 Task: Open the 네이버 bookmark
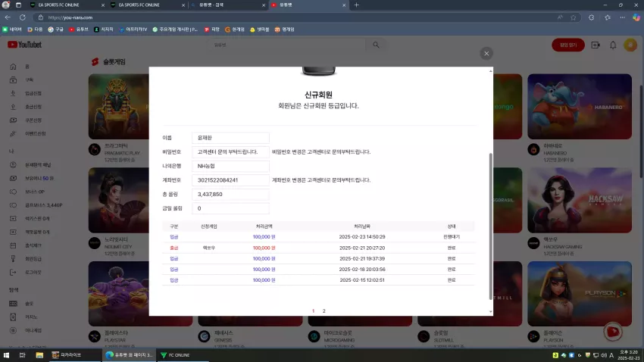click(12, 30)
